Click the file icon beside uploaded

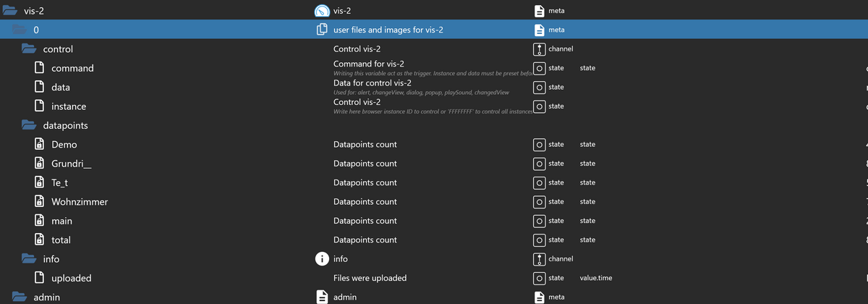click(x=41, y=278)
